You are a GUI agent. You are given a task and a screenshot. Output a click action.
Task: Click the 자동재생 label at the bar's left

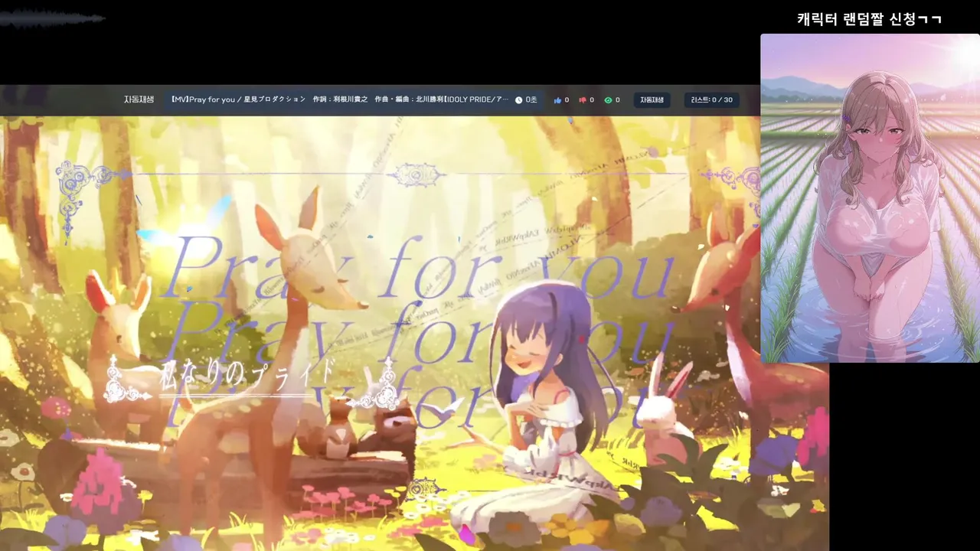139,99
